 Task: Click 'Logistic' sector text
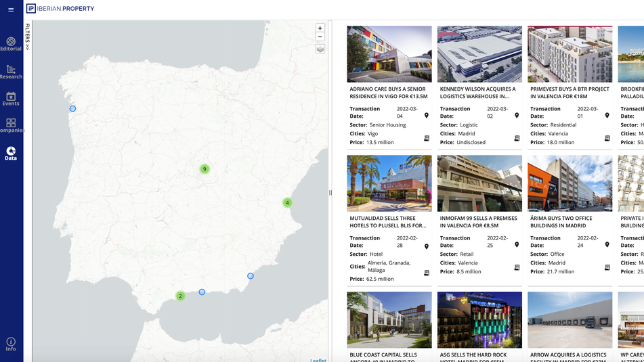tap(469, 125)
